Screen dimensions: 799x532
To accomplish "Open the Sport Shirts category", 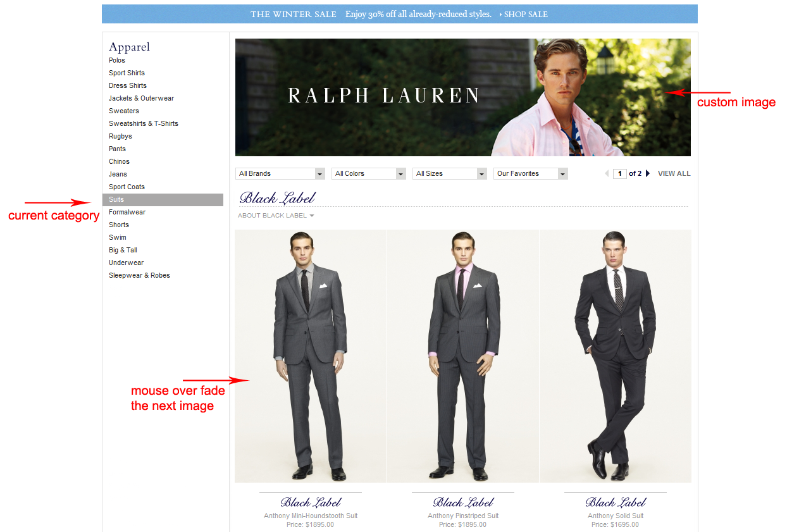I will point(127,73).
